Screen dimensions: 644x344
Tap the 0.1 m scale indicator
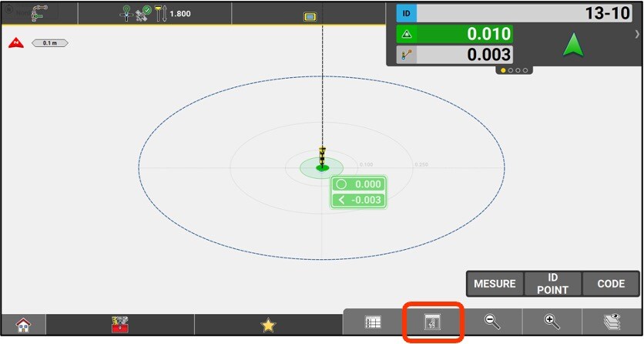(x=49, y=43)
